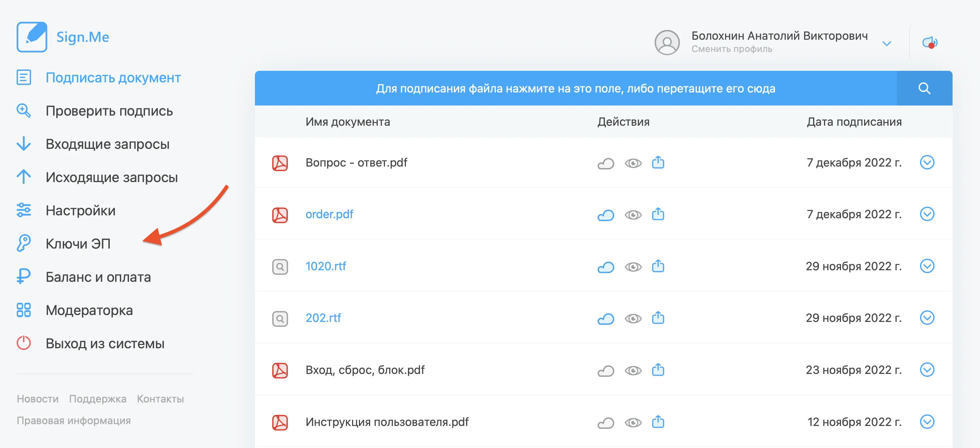
Task: Expand details of 1020.rtf row
Action: (x=927, y=266)
